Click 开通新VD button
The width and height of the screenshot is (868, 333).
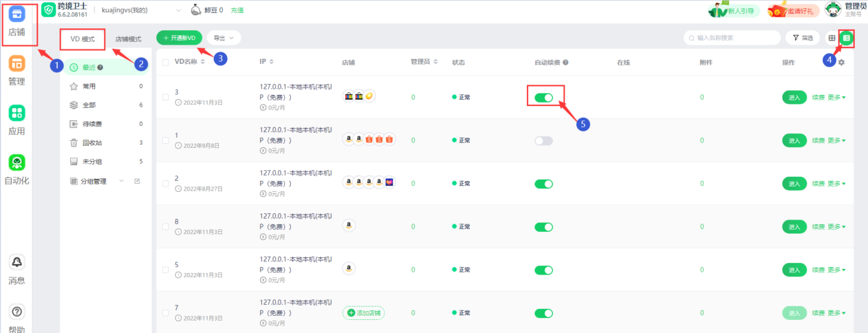click(180, 38)
